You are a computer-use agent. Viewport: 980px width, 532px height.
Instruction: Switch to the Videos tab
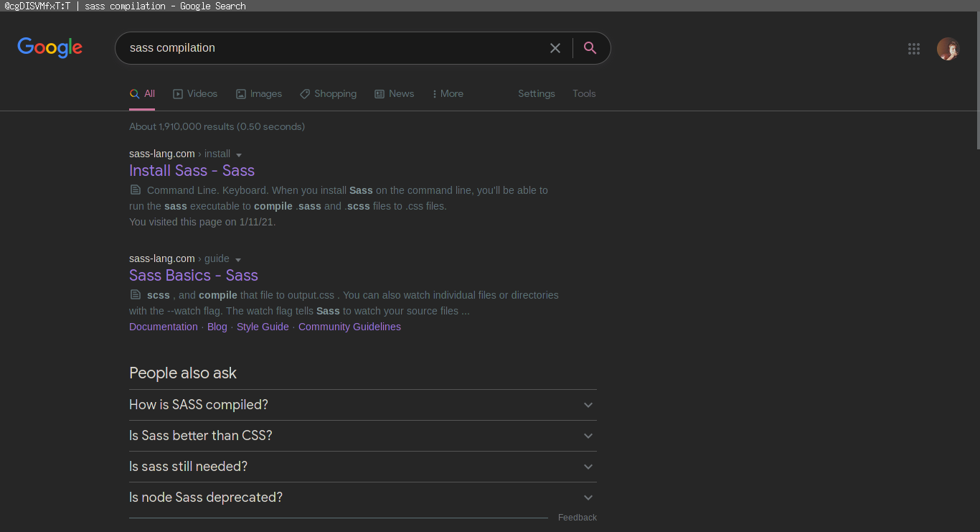pyautogui.click(x=195, y=94)
